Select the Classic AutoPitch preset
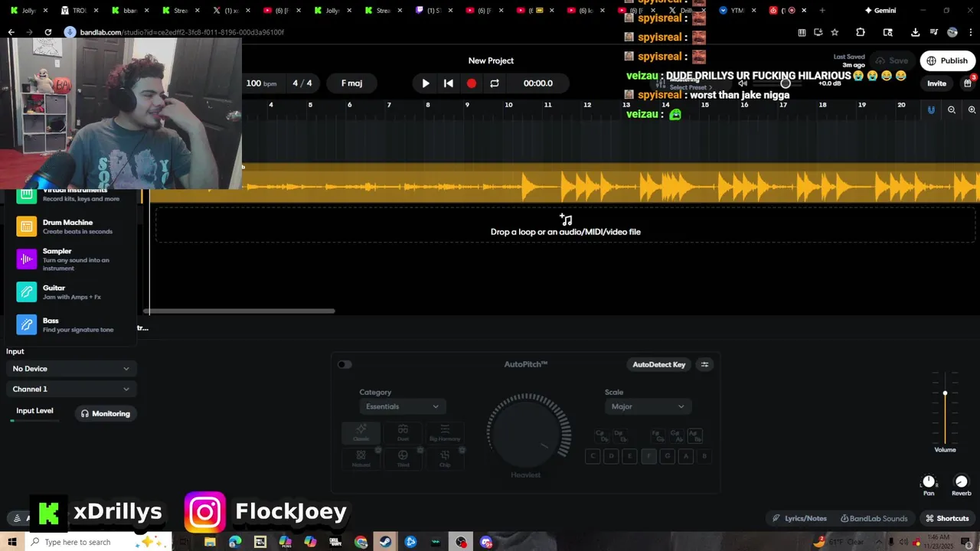The width and height of the screenshot is (980, 551). coord(361,432)
